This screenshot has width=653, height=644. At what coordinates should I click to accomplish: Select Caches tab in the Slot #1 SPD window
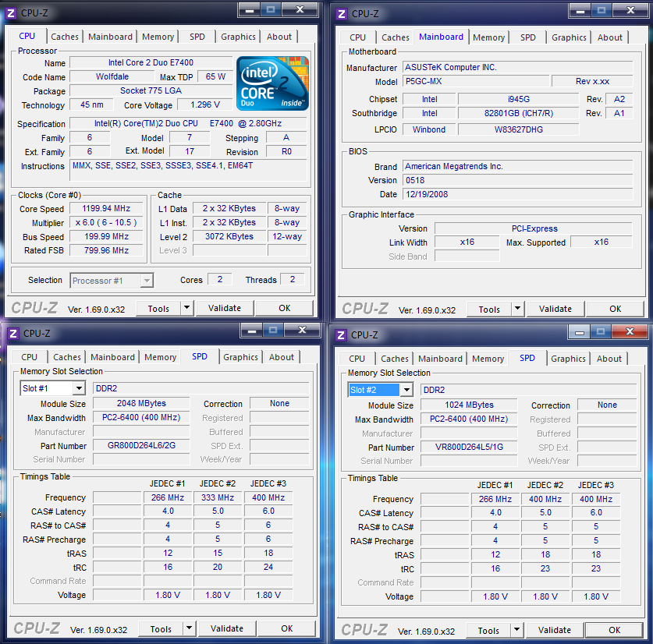click(67, 357)
